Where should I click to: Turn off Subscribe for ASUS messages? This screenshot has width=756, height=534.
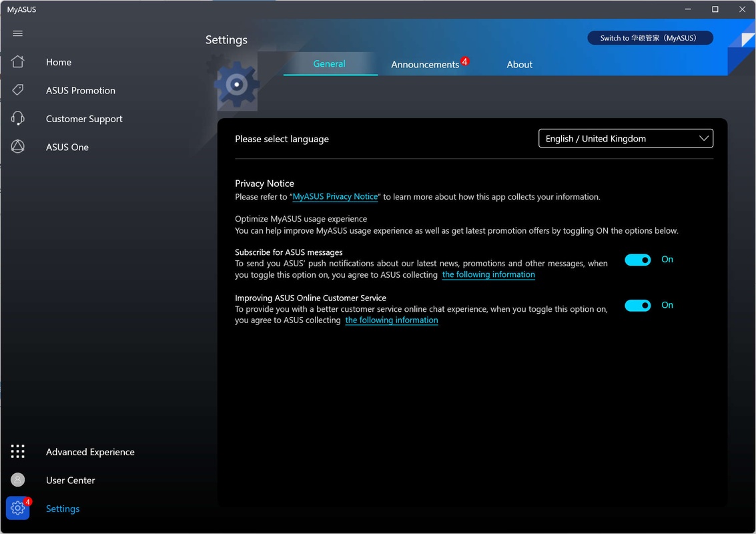pyautogui.click(x=637, y=260)
